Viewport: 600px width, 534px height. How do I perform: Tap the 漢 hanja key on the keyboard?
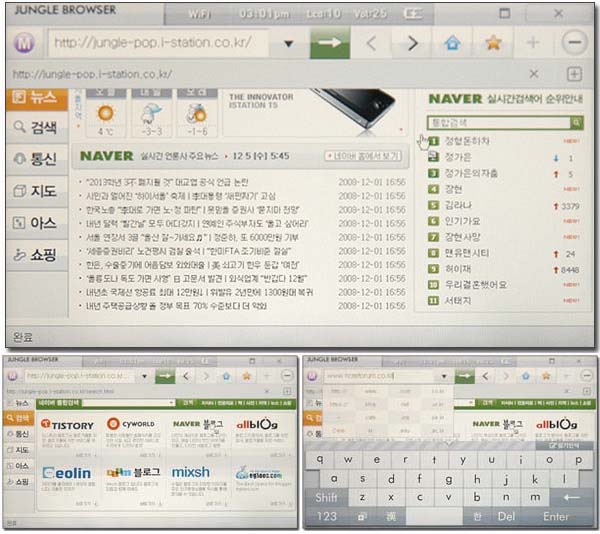[x=391, y=517]
